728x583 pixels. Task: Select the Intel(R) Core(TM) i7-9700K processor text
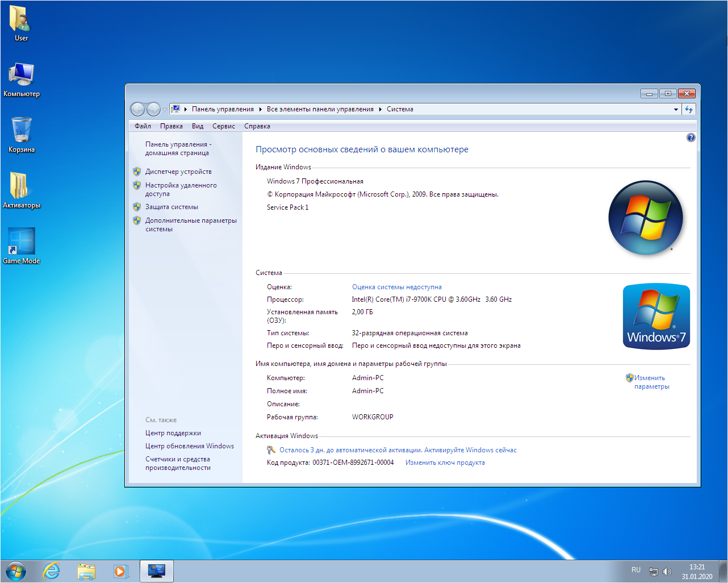(432, 299)
